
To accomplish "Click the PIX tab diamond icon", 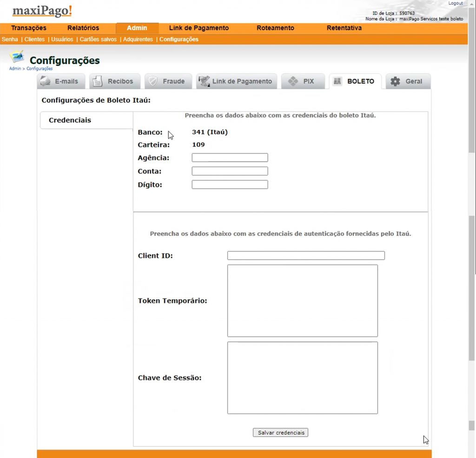I will 293,81.
